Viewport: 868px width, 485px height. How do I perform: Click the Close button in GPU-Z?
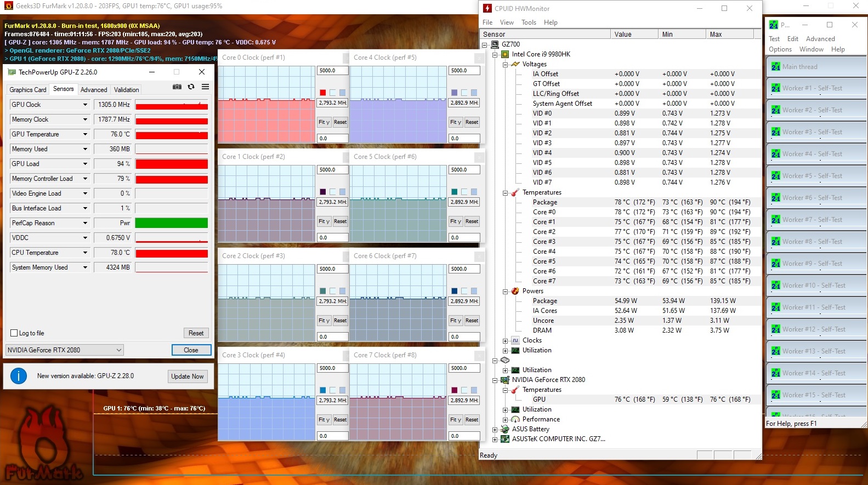pyautogui.click(x=191, y=350)
